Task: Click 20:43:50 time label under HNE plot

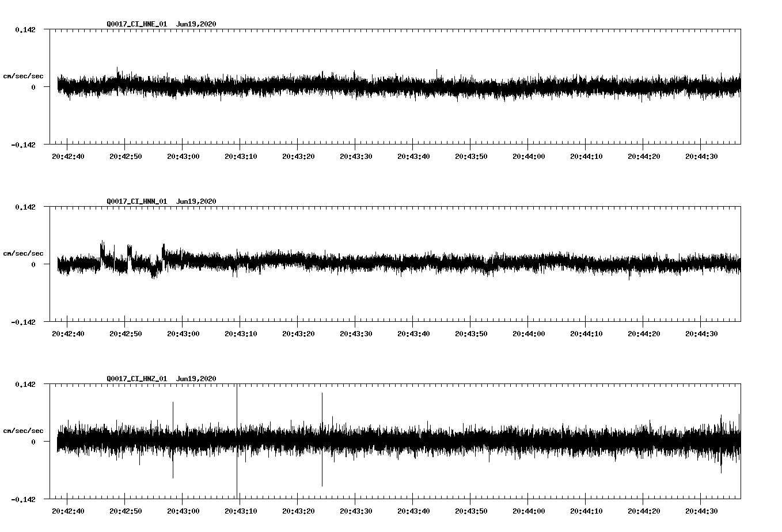Action: tap(471, 157)
